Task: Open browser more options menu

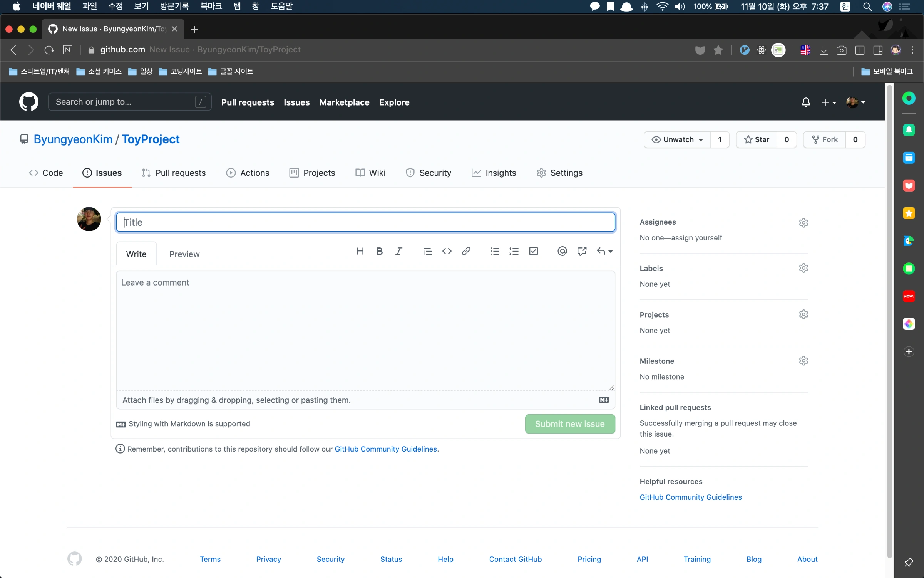Action: (912, 50)
